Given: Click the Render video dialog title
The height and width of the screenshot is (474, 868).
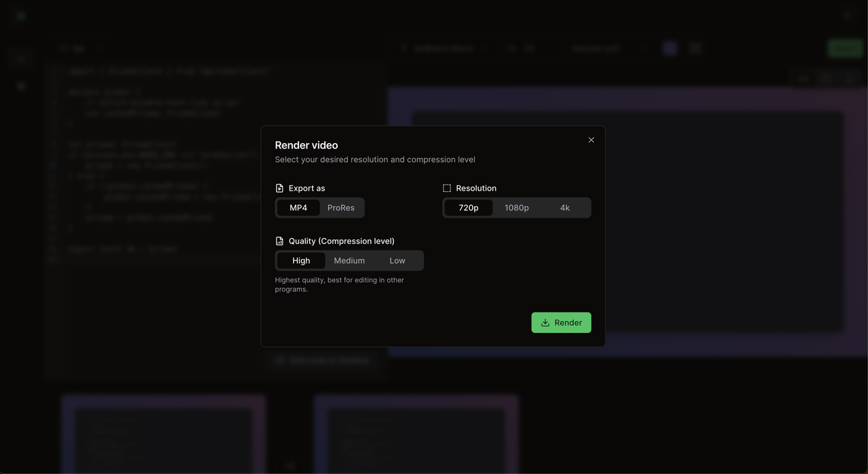Looking at the screenshot, I should [307, 145].
